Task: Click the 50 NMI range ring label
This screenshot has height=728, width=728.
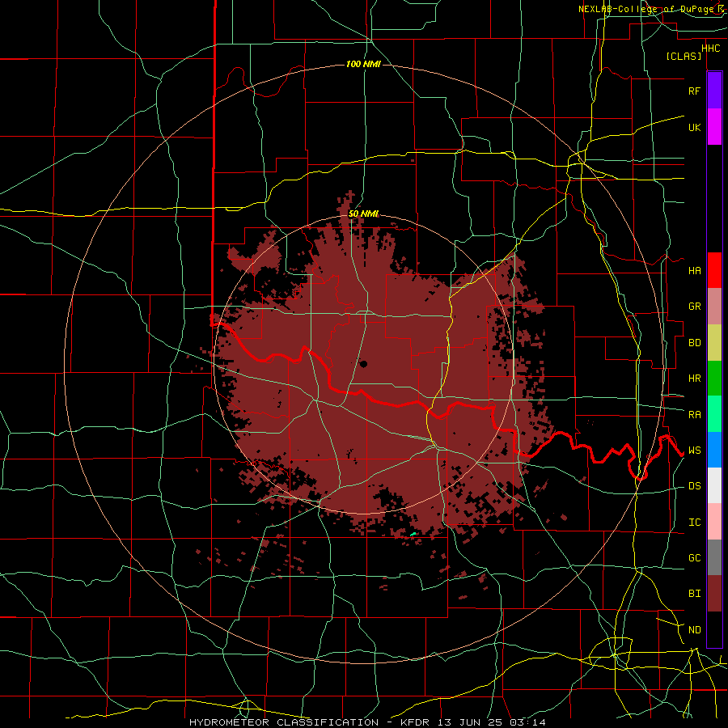Action: tap(363, 214)
